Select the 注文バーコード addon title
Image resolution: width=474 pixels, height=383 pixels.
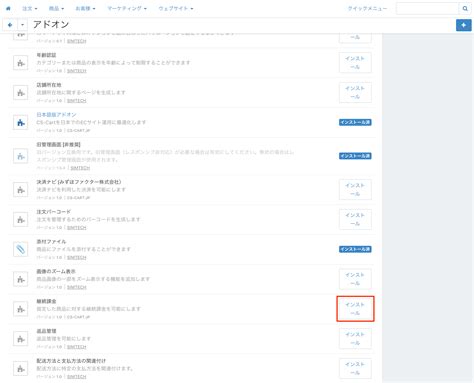point(54,212)
